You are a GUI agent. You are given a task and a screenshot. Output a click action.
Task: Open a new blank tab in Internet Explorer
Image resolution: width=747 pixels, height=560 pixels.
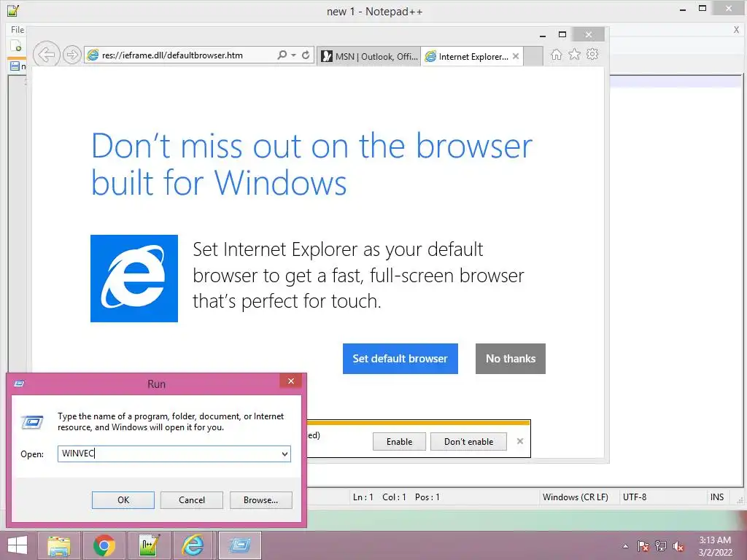tap(533, 56)
